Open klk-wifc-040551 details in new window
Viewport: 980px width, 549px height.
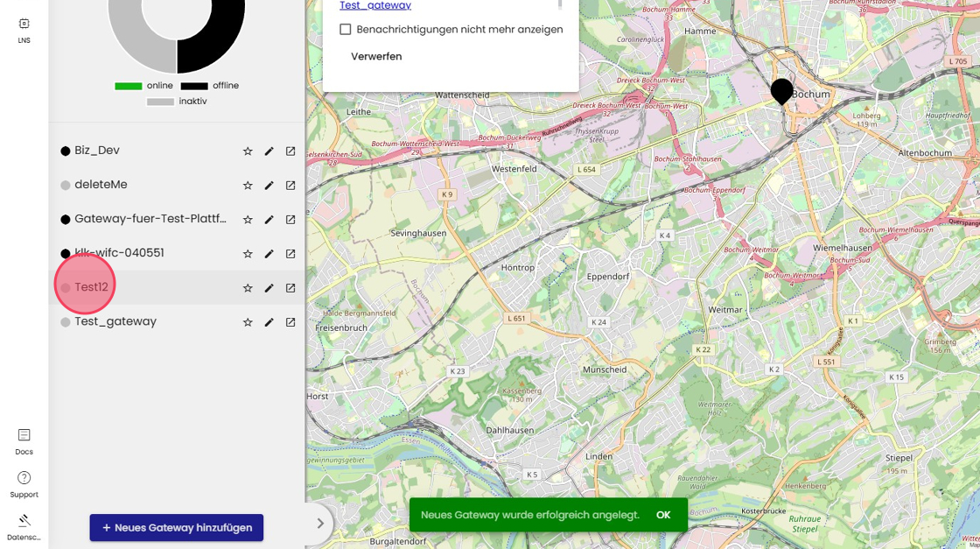(290, 254)
